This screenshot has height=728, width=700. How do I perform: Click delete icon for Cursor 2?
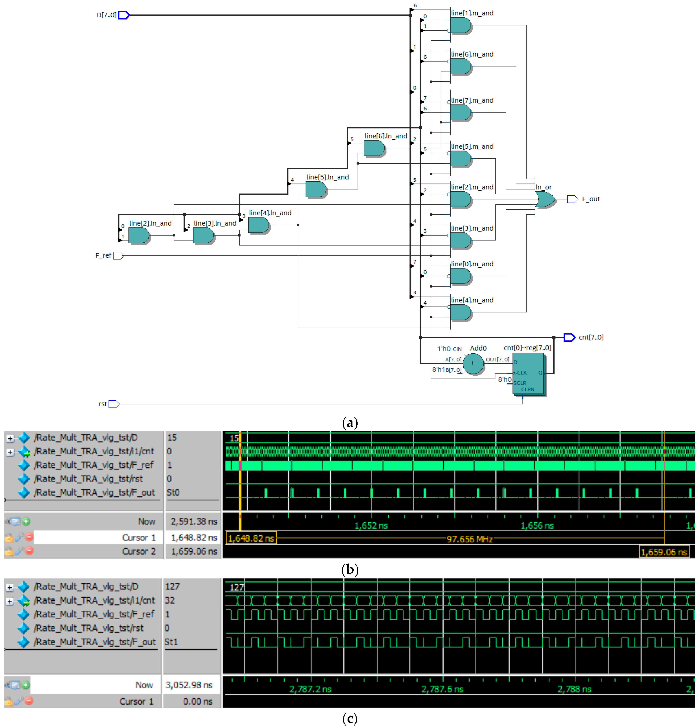click(x=29, y=550)
